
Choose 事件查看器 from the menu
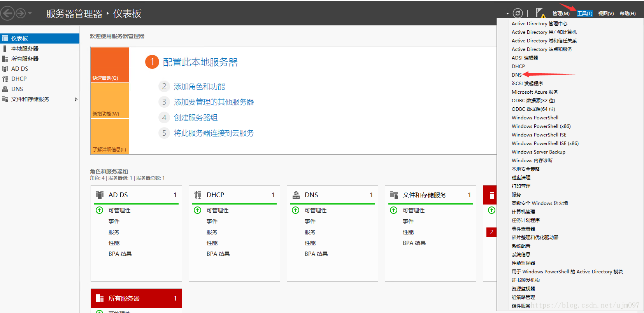523,229
